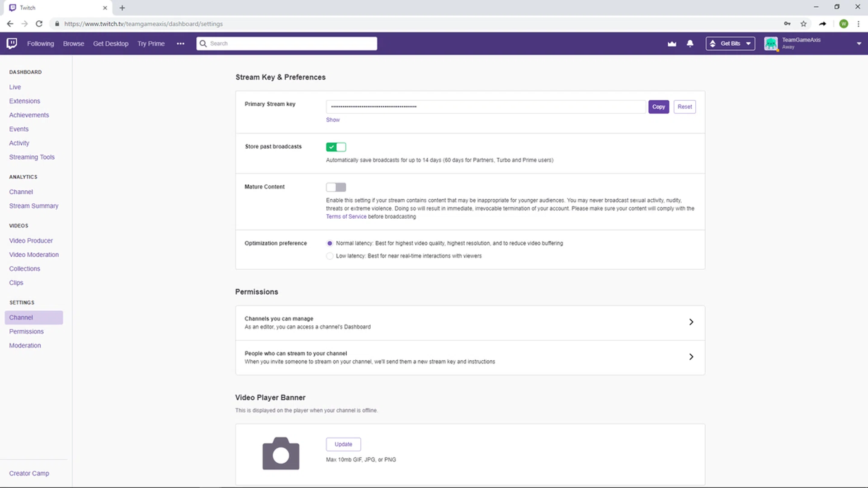Go to Video Producer in the sidebar
The image size is (868, 488).
31,241
